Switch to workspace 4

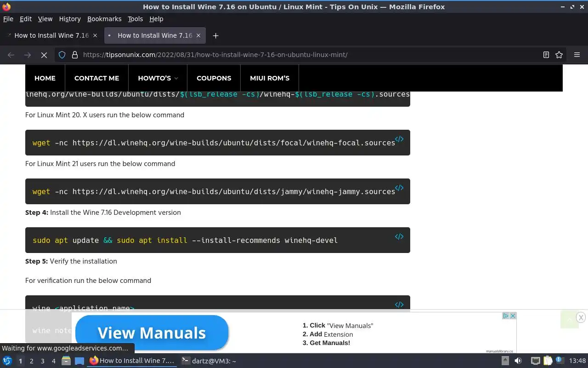pyautogui.click(x=53, y=361)
